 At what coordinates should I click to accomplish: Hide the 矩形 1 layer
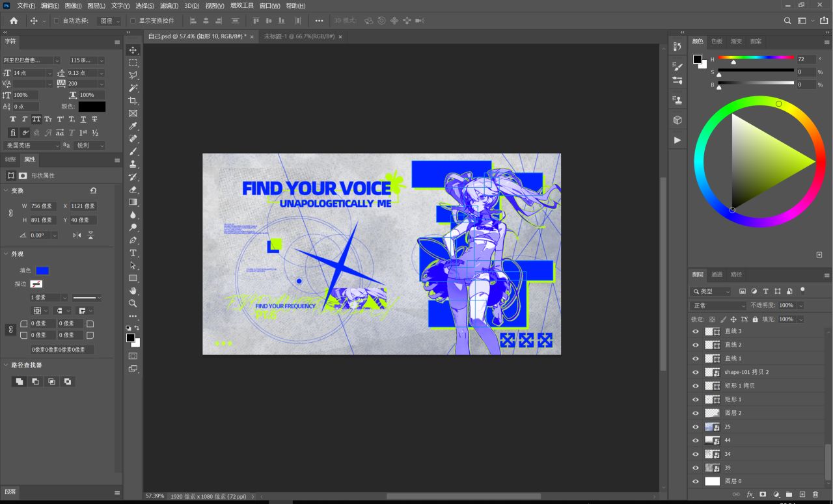point(696,400)
